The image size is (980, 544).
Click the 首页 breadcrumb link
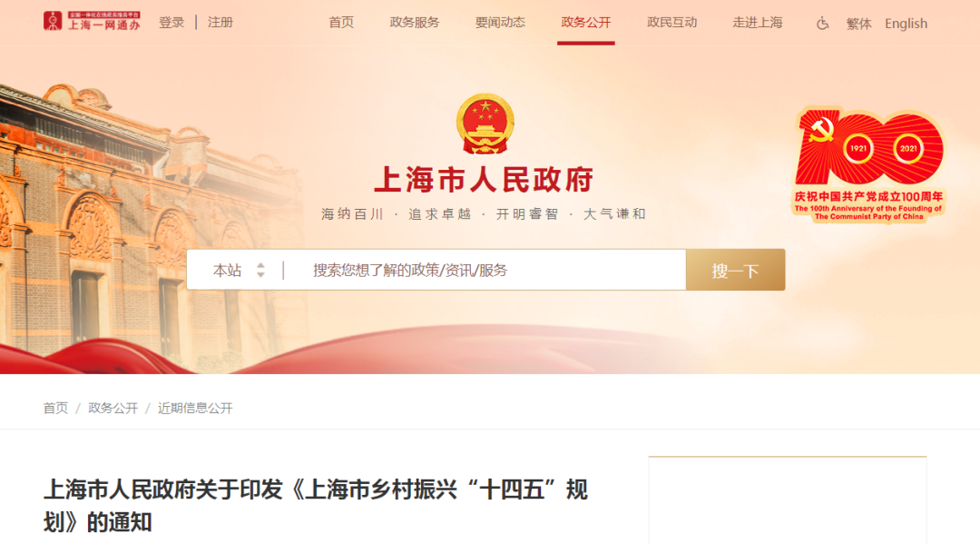coord(55,409)
